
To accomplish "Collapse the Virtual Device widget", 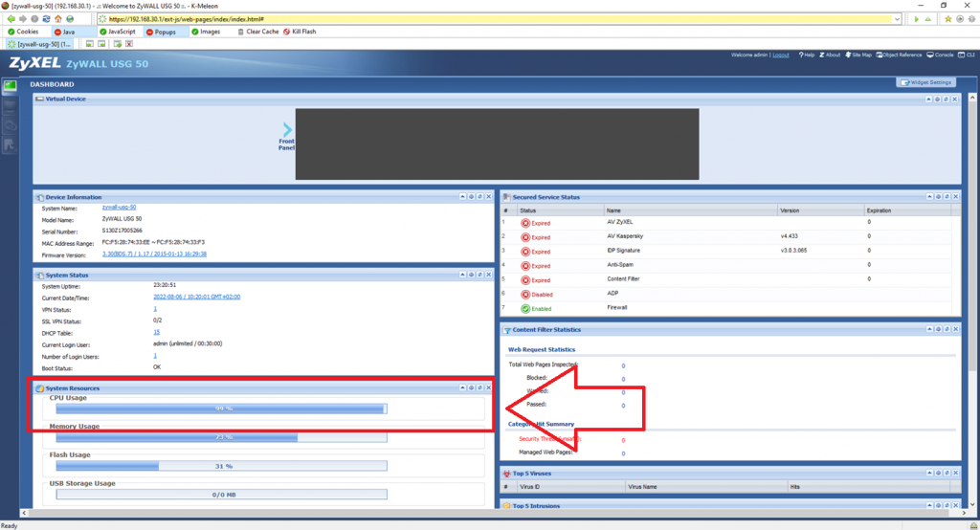I will tap(928, 99).
